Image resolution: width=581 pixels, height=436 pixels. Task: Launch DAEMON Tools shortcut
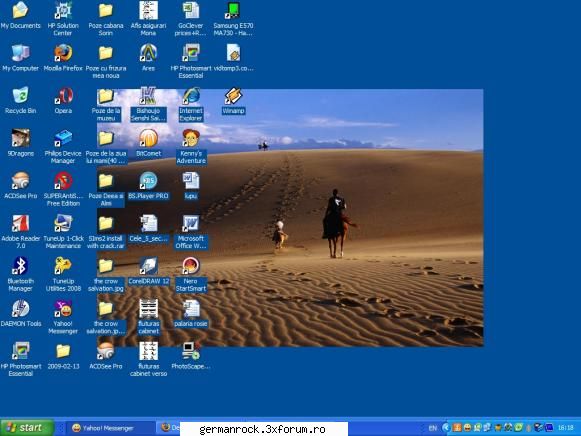20,309
